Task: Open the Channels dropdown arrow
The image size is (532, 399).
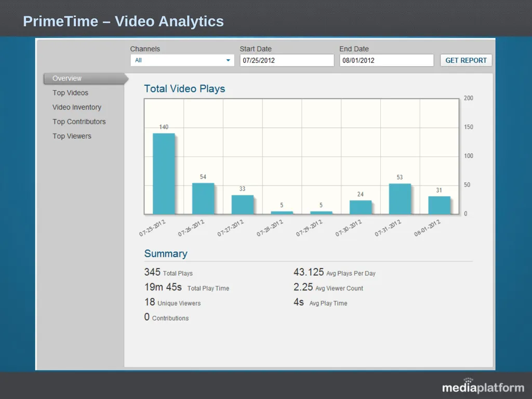Action: click(228, 60)
